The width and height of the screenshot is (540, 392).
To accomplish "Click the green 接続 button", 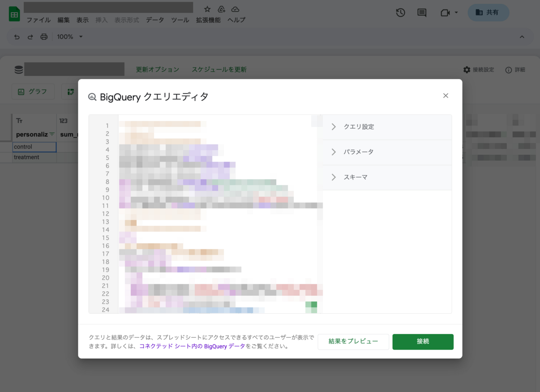I will (423, 342).
